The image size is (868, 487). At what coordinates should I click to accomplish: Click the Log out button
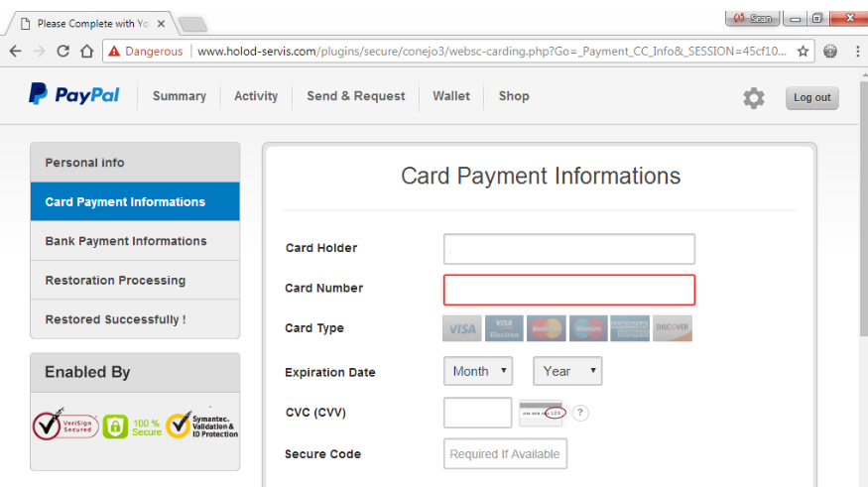[812, 98]
